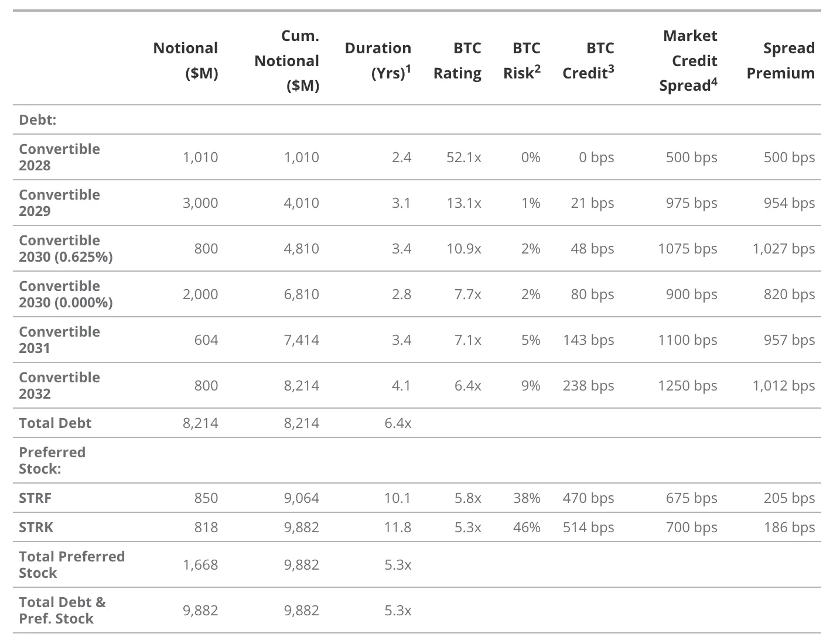Select the Spread Premium column header

pyautogui.click(x=781, y=60)
